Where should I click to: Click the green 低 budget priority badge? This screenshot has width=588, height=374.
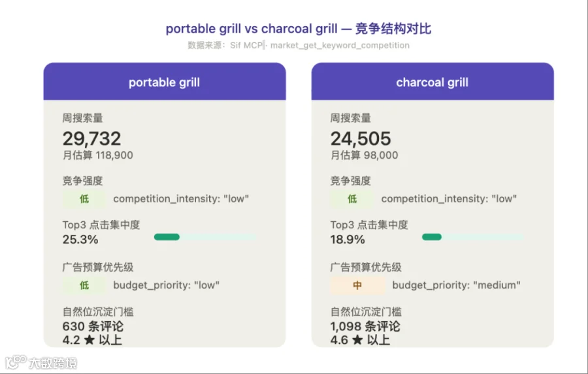coord(84,286)
